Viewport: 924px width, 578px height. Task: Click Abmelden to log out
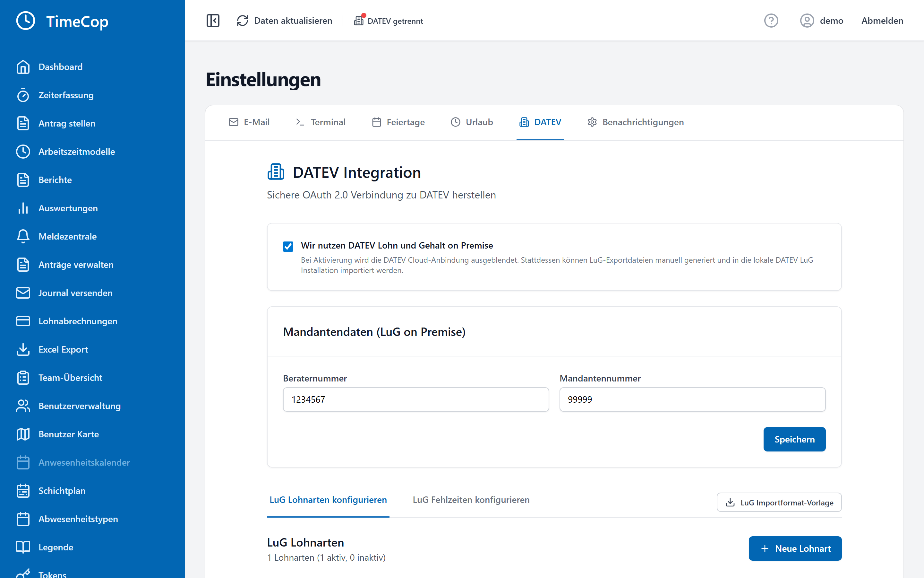(x=882, y=21)
